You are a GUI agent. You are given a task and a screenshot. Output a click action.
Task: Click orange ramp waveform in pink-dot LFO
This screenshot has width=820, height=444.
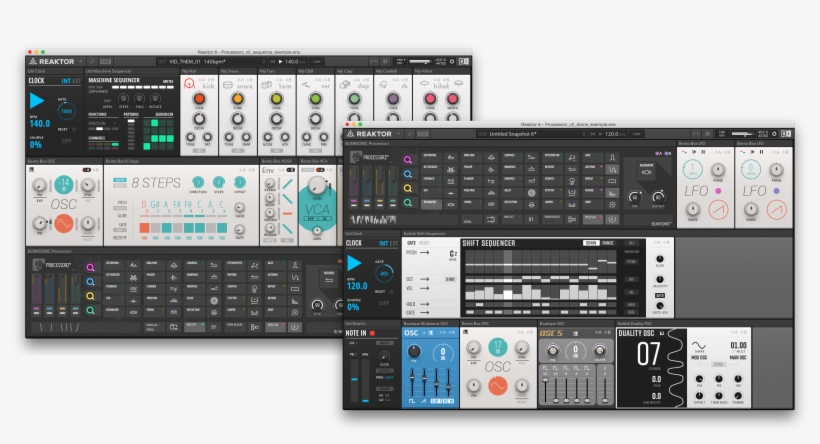click(718, 210)
